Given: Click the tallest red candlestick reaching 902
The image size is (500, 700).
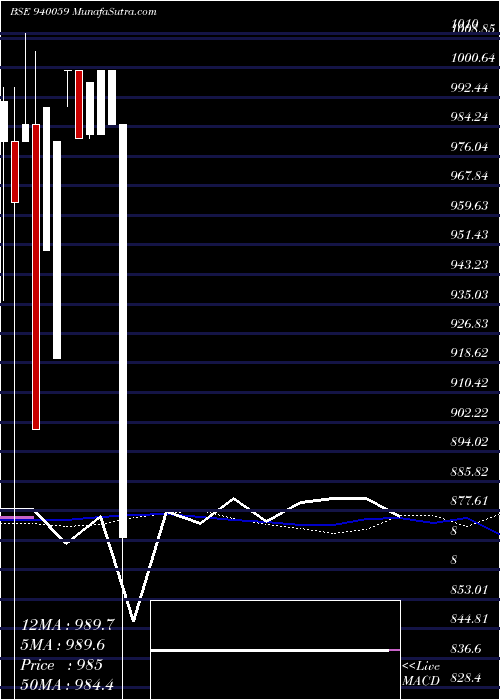Looking at the screenshot, I should [x=36, y=277].
